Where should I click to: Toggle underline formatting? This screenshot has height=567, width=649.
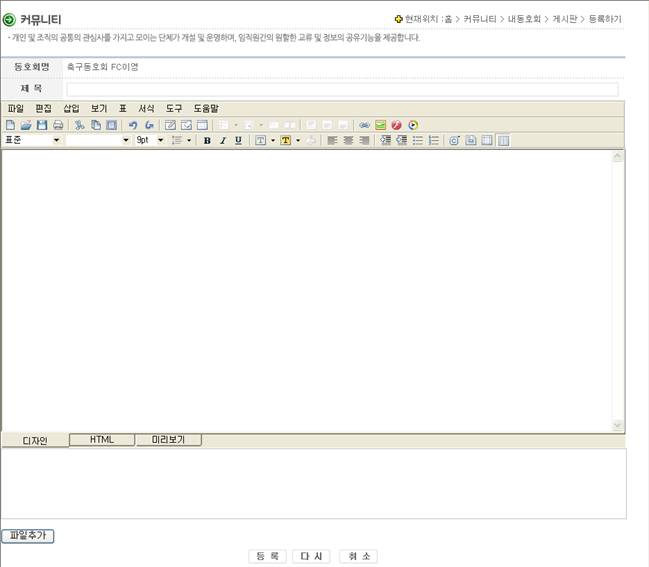click(x=238, y=141)
